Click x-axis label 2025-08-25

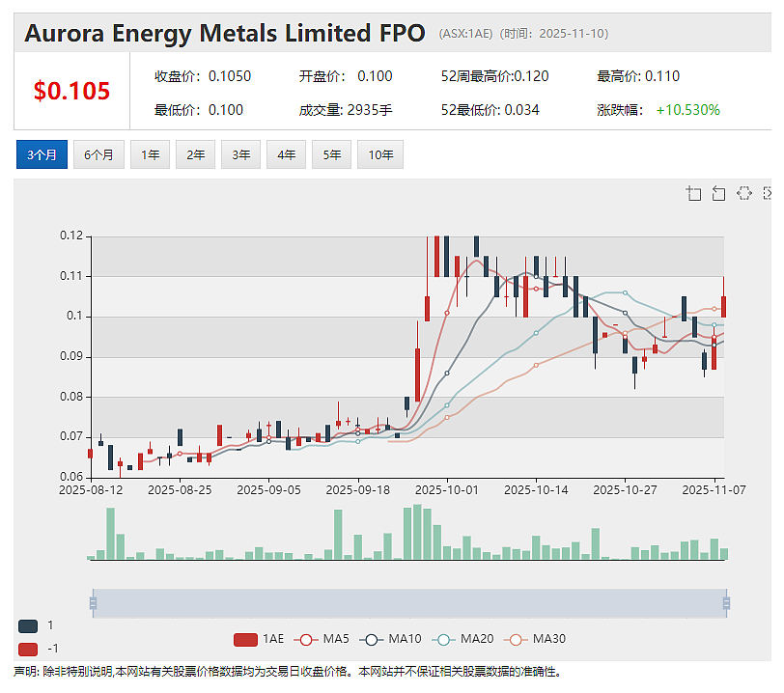point(180,490)
